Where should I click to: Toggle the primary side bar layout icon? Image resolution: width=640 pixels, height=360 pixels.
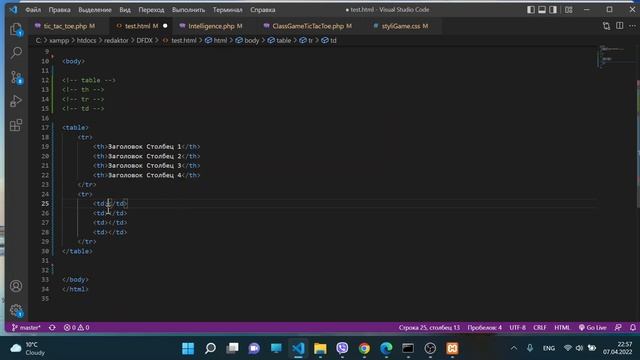[x=531, y=9]
